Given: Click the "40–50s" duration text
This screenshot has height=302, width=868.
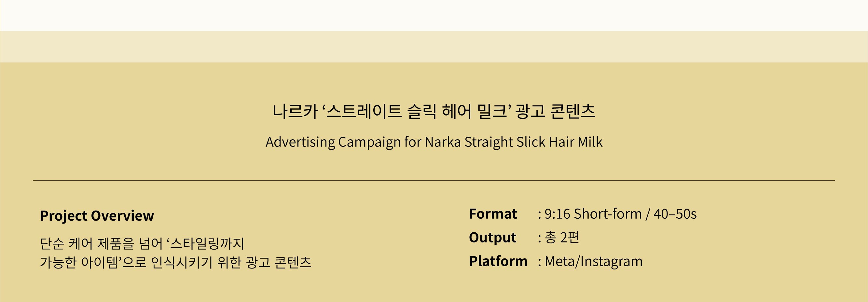Looking at the screenshot, I should click(x=675, y=214).
